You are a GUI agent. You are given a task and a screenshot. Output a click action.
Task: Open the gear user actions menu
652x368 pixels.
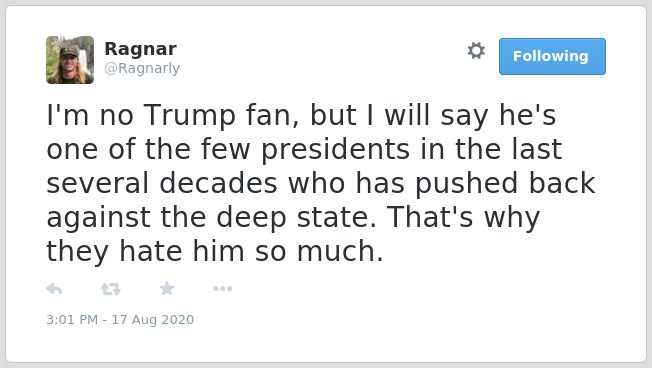[476, 51]
